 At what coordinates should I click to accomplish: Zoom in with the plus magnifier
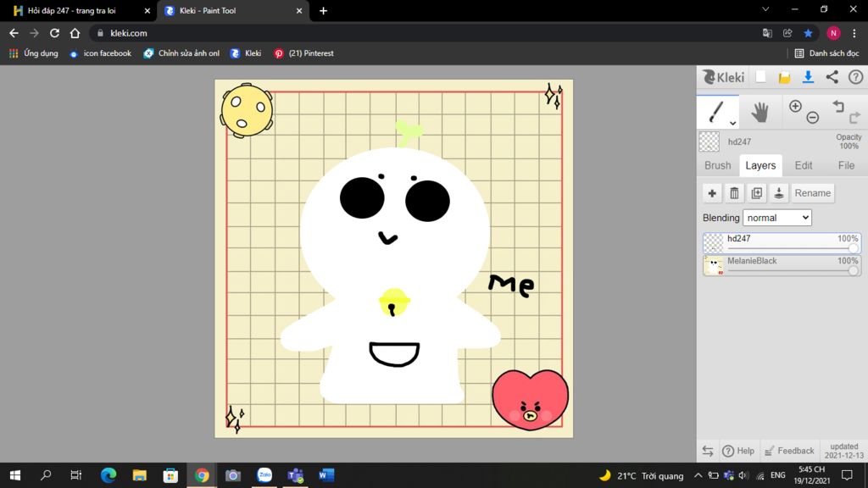pyautogui.click(x=795, y=106)
